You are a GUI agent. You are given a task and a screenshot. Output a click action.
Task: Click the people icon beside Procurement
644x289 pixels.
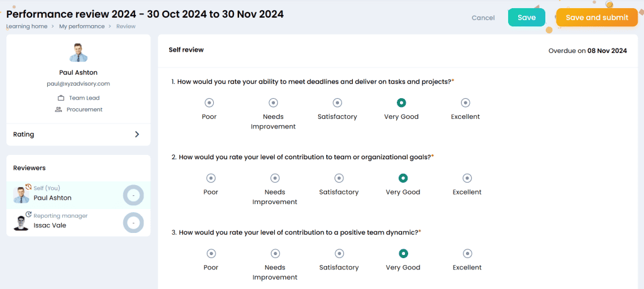point(58,110)
